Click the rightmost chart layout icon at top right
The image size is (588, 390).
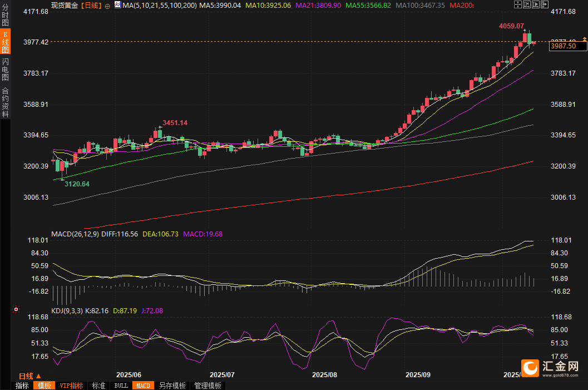coord(543,4)
